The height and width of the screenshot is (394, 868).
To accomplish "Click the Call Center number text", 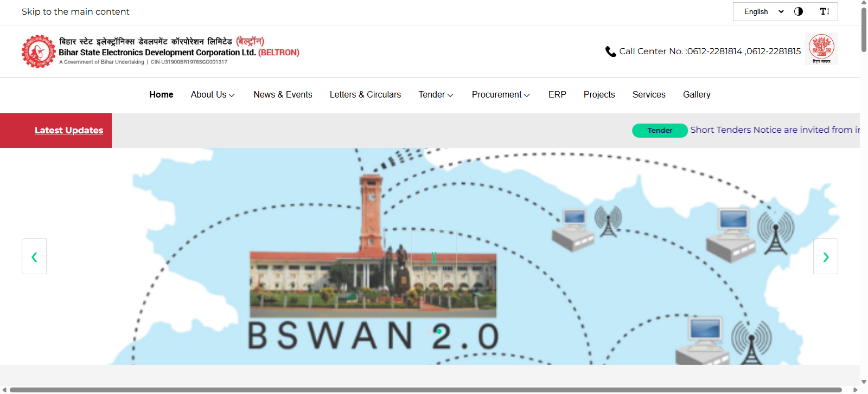I will click(710, 51).
